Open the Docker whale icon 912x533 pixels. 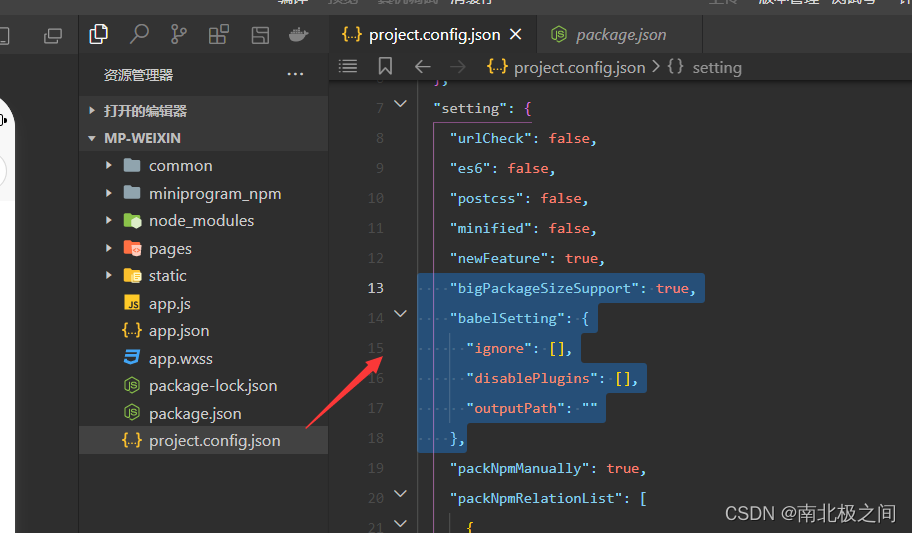coord(298,35)
